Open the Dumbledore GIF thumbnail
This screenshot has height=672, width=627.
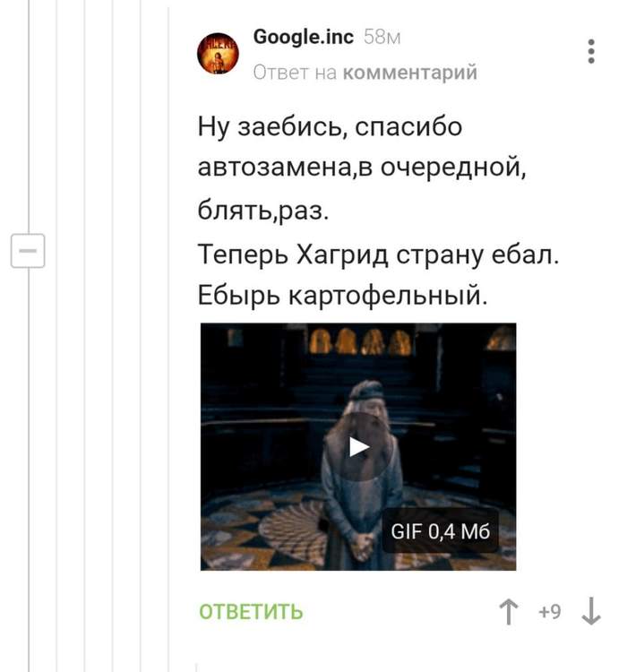point(358,446)
